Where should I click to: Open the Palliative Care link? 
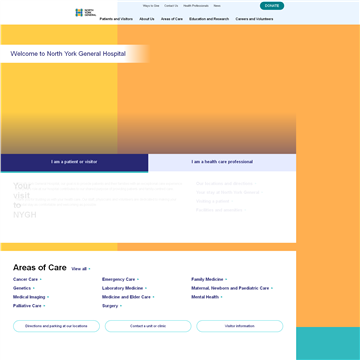pos(29,306)
